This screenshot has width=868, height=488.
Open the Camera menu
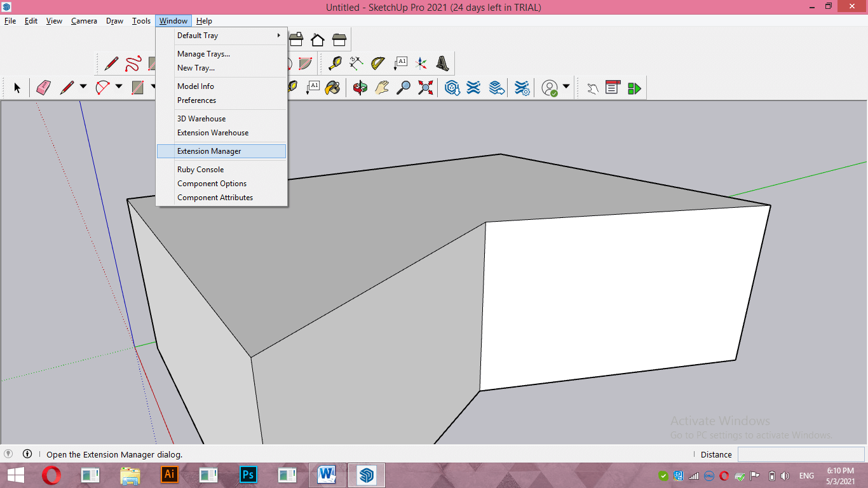coord(84,21)
